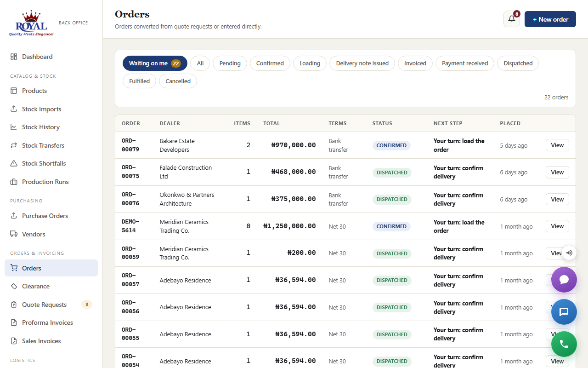Filter orders by Pending
Image resolution: width=588 pixels, height=368 pixels.
(x=230, y=63)
